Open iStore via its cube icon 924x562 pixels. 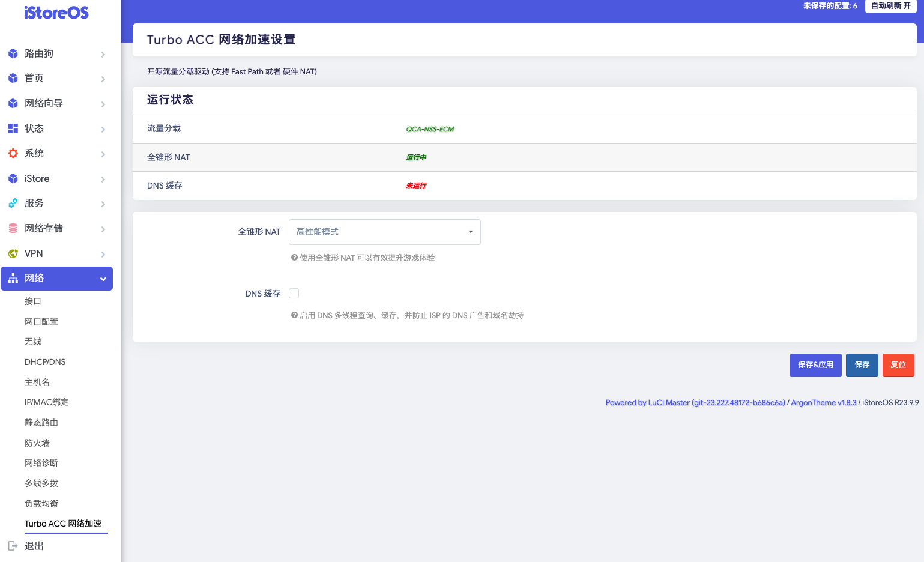[13, 178]
